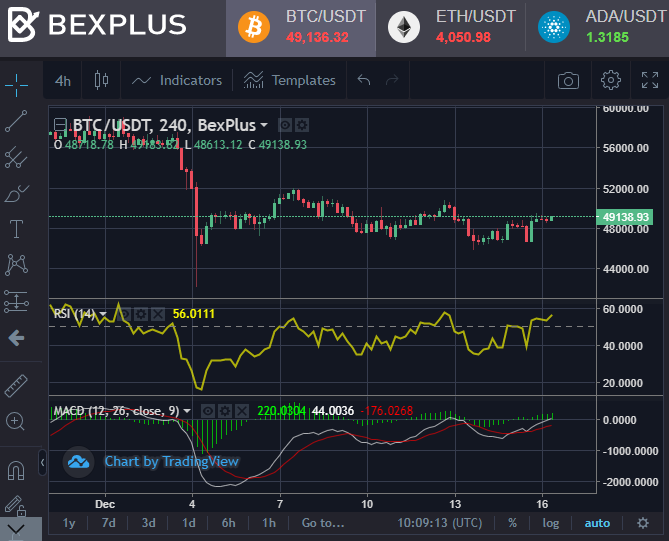Click the 16 date label on time axis
The height and width of the screenshot is (541, 669).
coord(542,504)
